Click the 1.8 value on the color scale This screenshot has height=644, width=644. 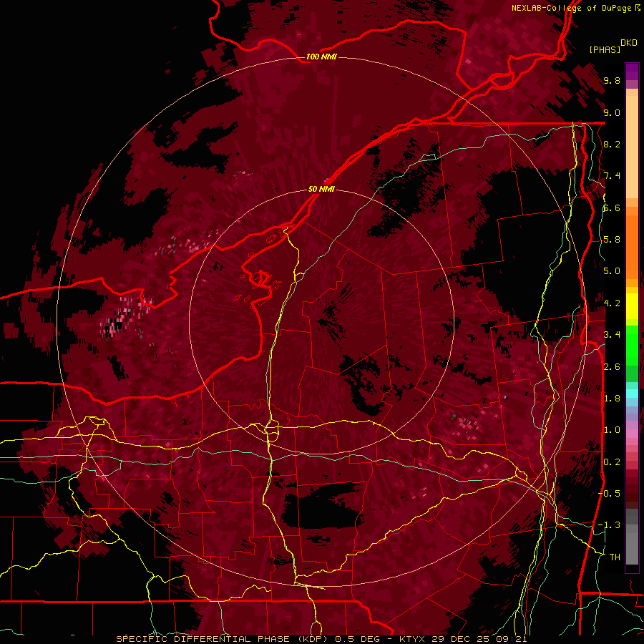[x=612, y=399]
